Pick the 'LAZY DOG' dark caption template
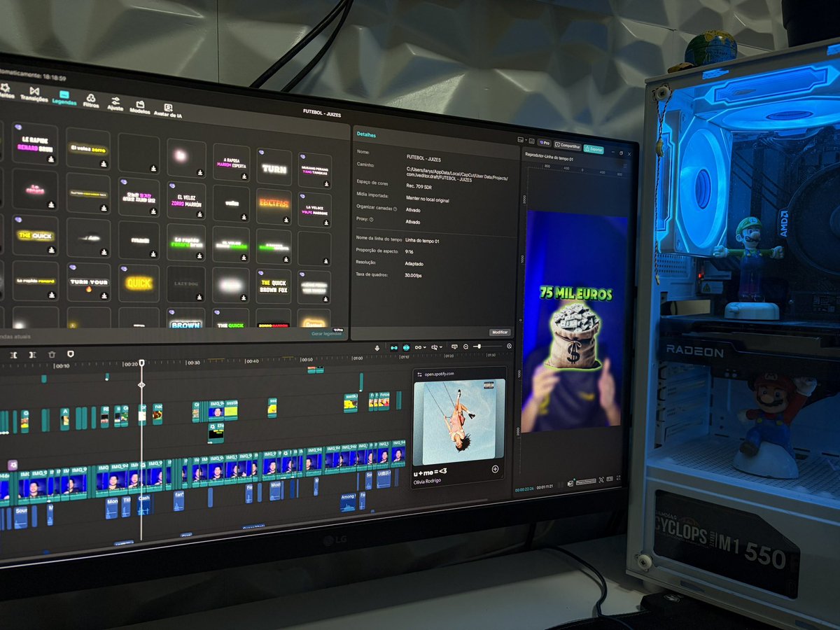840x630 pixels. tap(186, 284)
